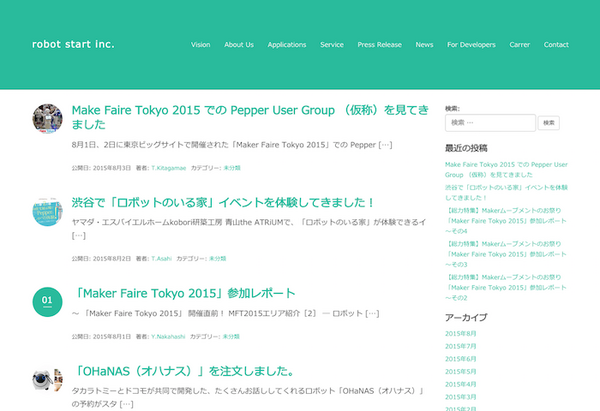Screen dimensions: 600x411
Task: Navigate to the Contact page
Action: (x=556, y=45)
